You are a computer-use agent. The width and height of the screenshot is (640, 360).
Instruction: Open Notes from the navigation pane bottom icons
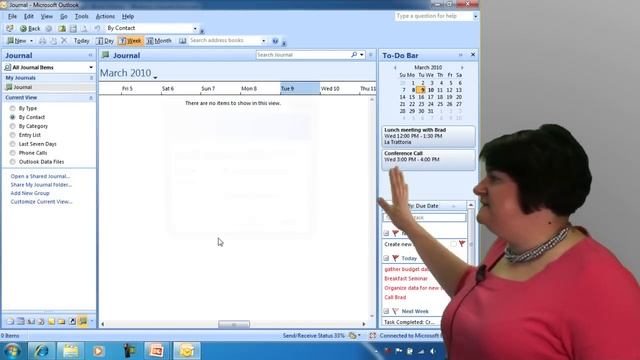coord(51,322)
